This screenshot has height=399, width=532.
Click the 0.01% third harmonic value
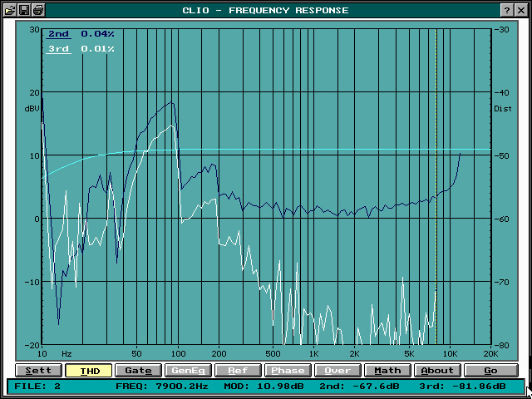(x=98, y=49)
